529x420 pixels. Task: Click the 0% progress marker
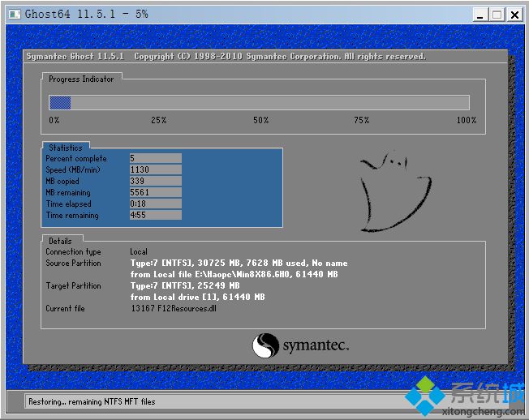pyautogui.click(x=54, y=120)
